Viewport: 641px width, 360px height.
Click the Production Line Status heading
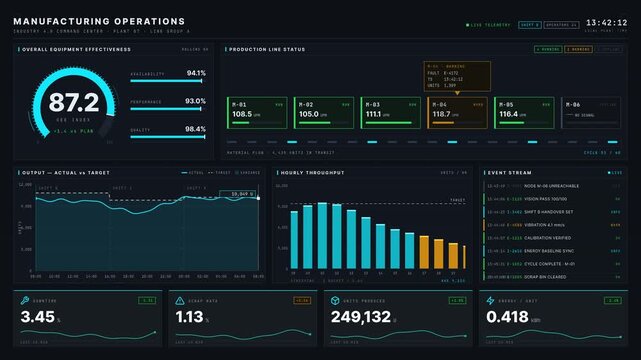pyautogui.click(x=267, y=49)
